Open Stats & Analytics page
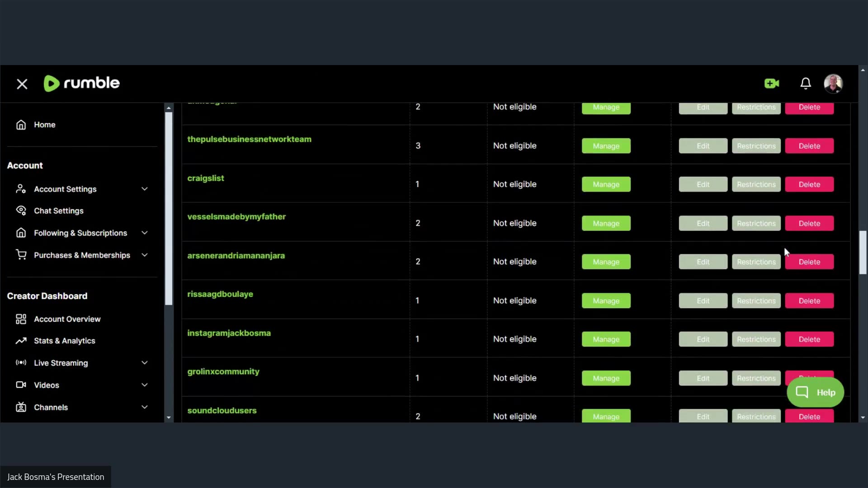The image size is (868, 488). 64,341
